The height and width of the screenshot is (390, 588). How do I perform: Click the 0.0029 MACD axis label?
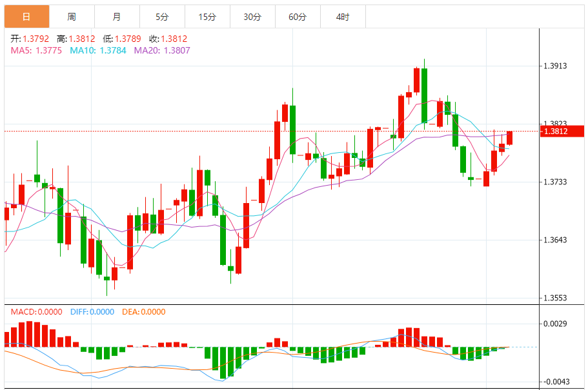coord(555,324)
